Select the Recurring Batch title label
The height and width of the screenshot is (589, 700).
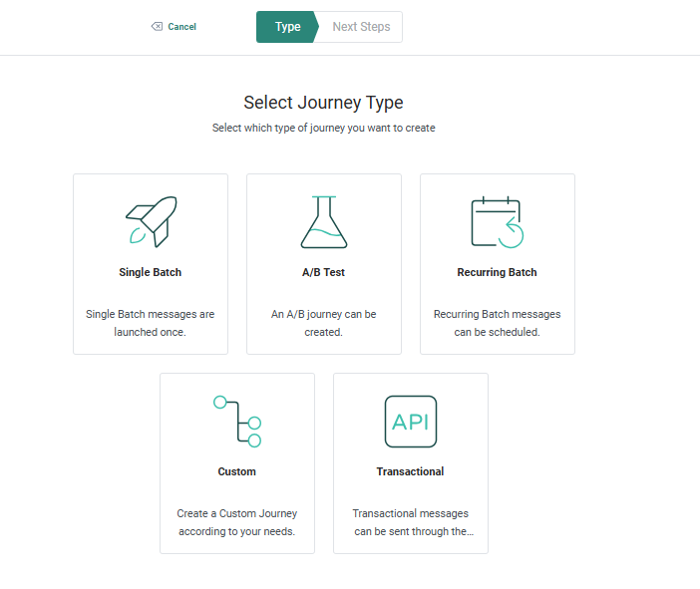coord(497,272)
